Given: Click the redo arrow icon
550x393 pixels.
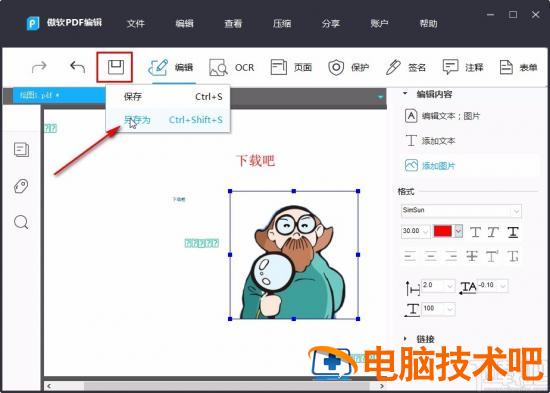Looking at the screenshot, I should (39, 67).
